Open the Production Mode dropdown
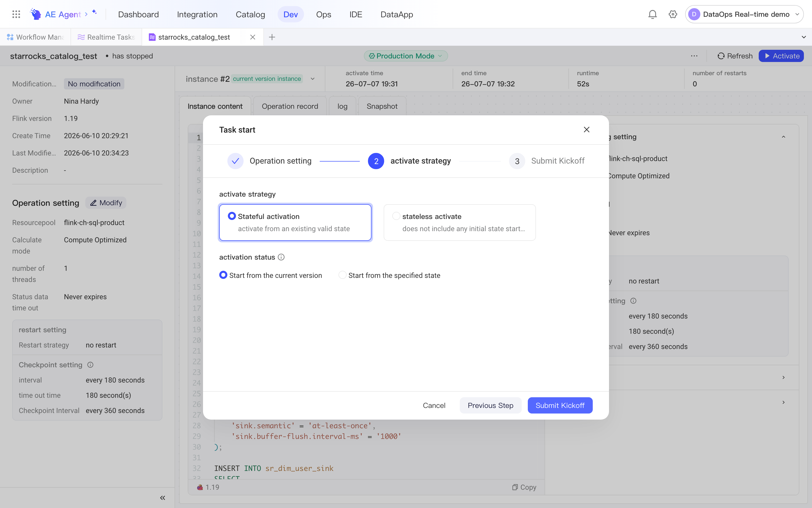Screen dimensions: 812x508 coord(406,56)
